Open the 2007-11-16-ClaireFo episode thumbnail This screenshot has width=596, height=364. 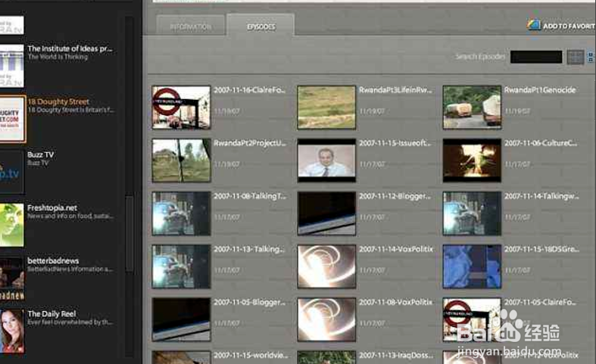coord(181,107)
